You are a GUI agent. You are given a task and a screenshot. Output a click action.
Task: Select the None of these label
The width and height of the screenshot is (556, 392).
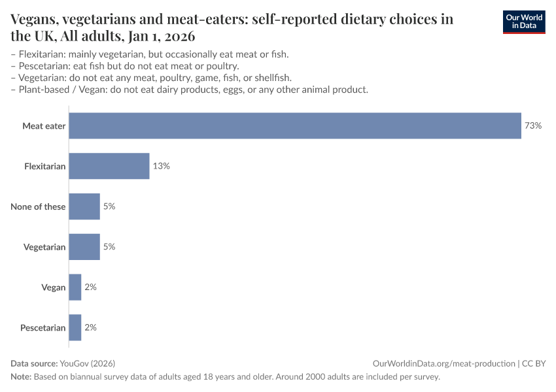(38, 207)
